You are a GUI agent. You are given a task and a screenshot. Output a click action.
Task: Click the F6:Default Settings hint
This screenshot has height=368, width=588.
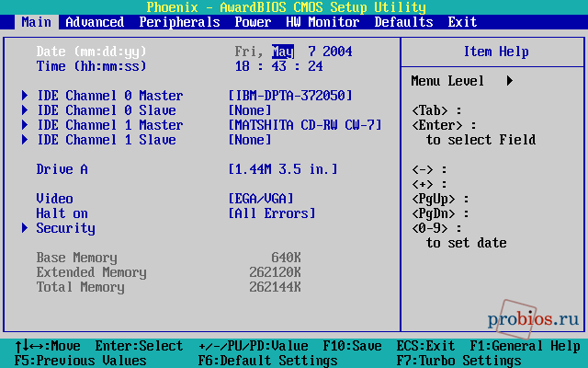pos(267,361)
